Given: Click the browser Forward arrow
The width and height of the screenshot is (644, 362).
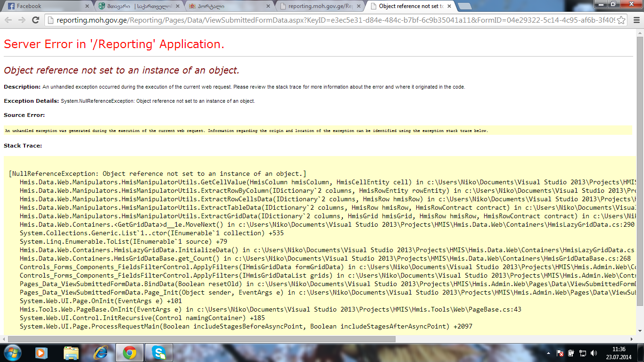Looking at the screenshot, I should click(22, 20).
